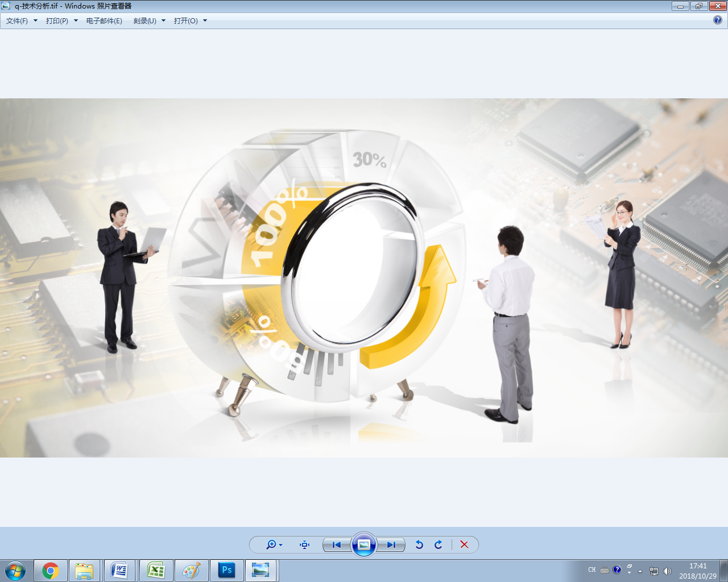Go to the next photo

pos(391,544)
